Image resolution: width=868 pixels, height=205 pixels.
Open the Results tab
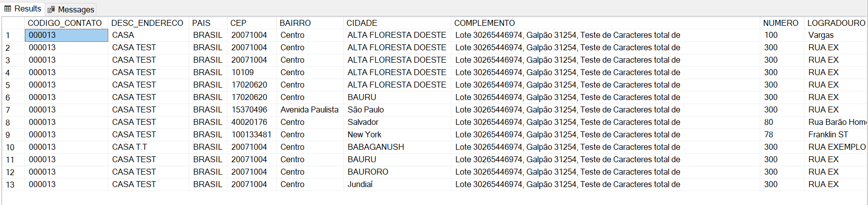[x=23, y=9]
